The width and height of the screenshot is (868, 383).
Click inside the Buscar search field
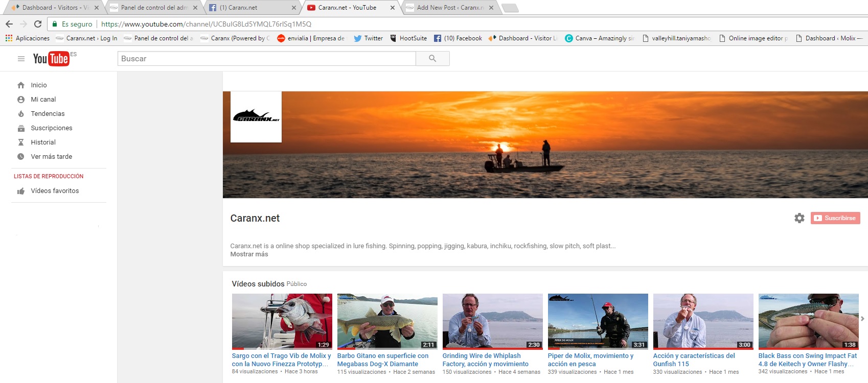tap(266, 59)
